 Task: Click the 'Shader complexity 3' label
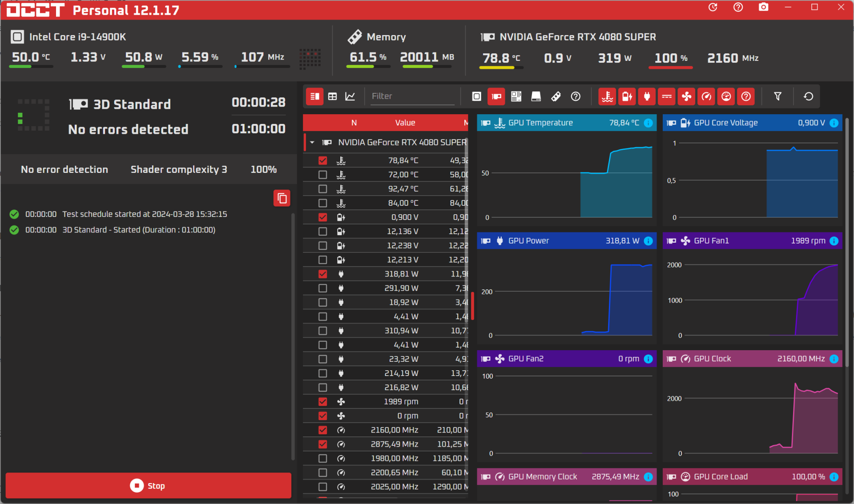[179, 170]
